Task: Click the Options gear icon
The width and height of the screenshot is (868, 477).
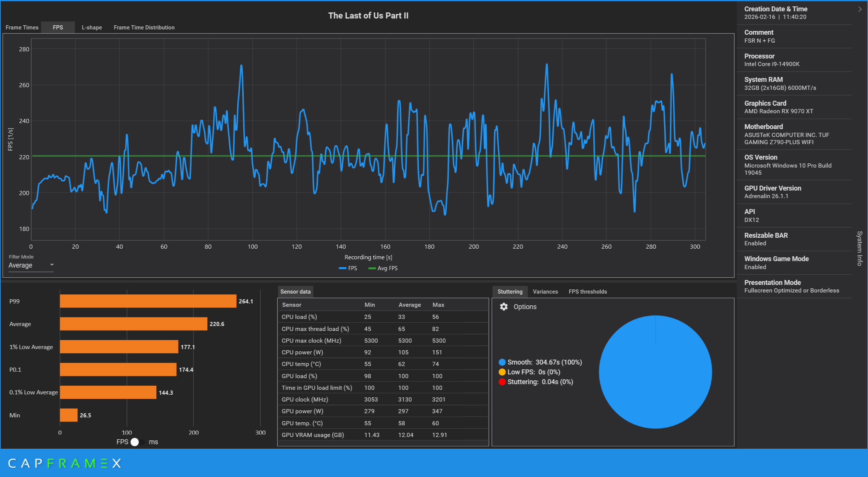Action: coord(504,306)
